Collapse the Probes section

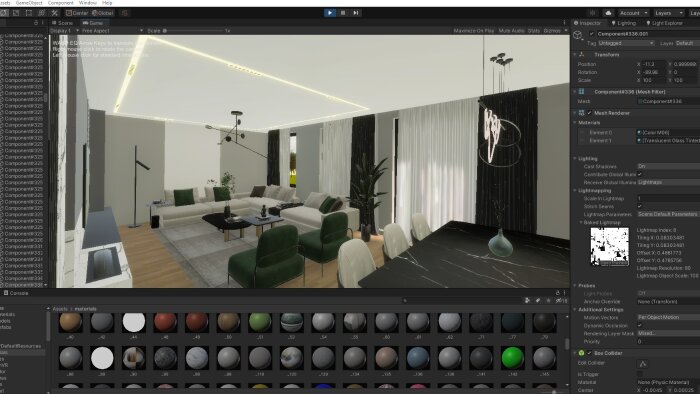pos(575,286)
